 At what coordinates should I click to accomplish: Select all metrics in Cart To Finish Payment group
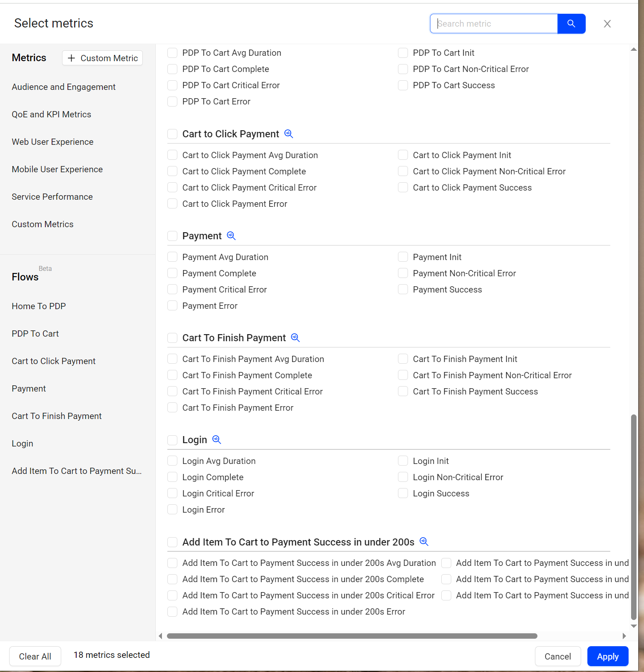172,338
